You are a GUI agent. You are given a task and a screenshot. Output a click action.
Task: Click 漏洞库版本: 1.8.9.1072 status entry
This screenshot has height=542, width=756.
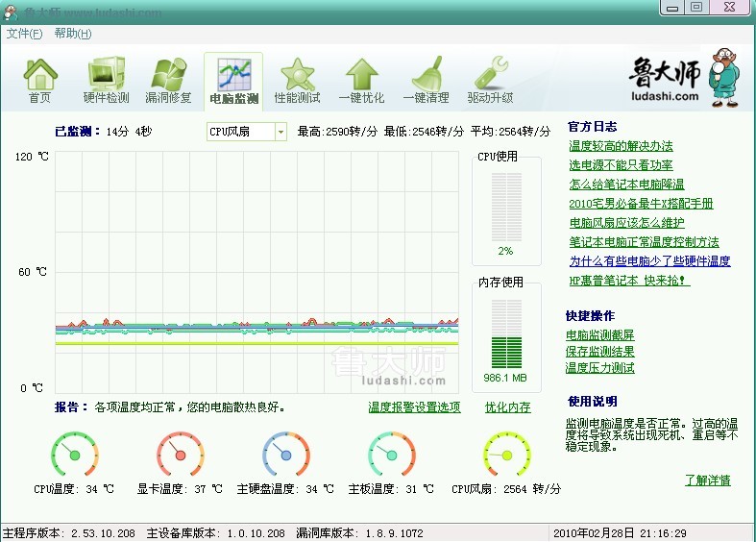click(359, 533)
